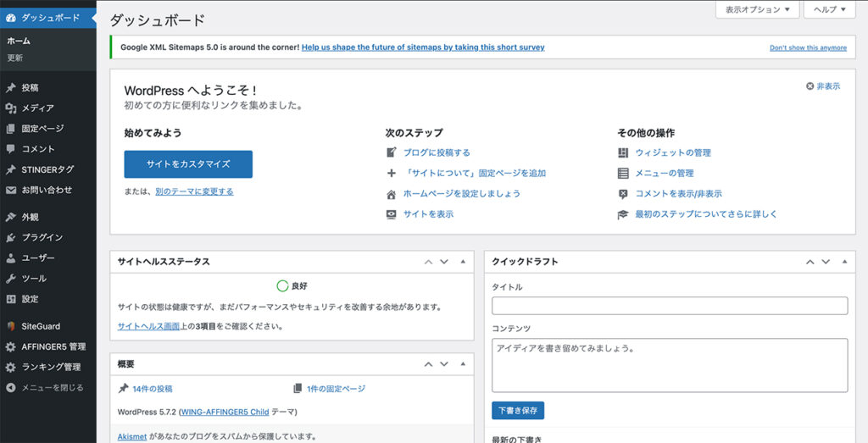Click the dashboard gauge icon in sidebar

[10, 18]
